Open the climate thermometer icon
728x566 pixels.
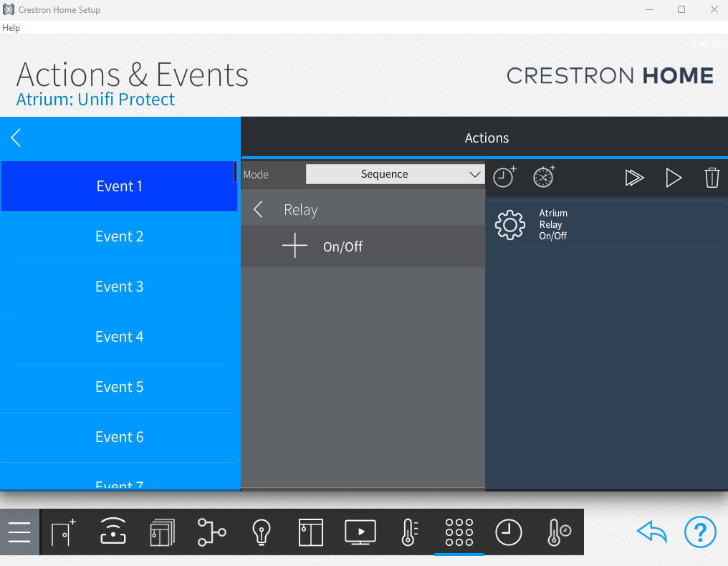coord(410,532)
